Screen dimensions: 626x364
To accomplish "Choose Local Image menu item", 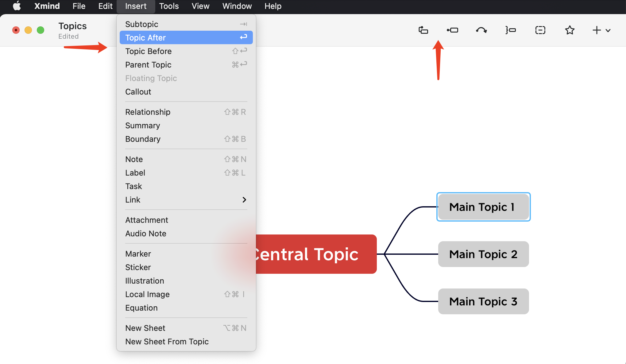I will (186, 294).
